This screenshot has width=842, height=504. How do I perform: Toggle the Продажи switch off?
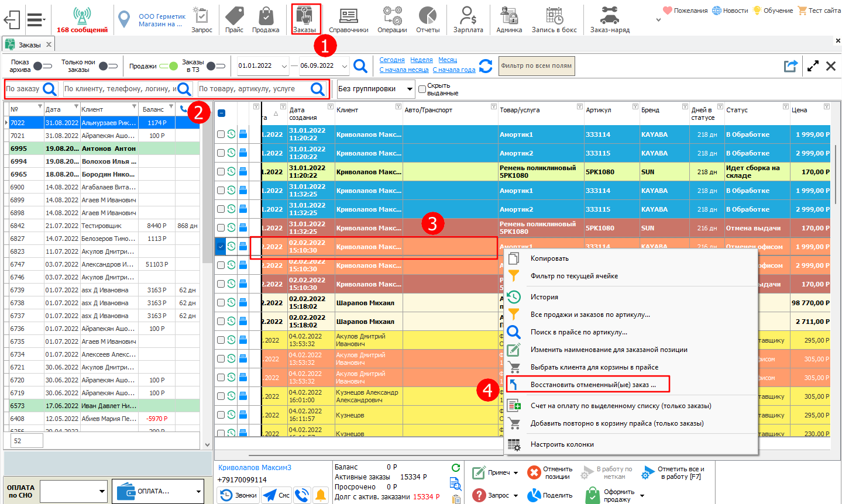(169, 66)
